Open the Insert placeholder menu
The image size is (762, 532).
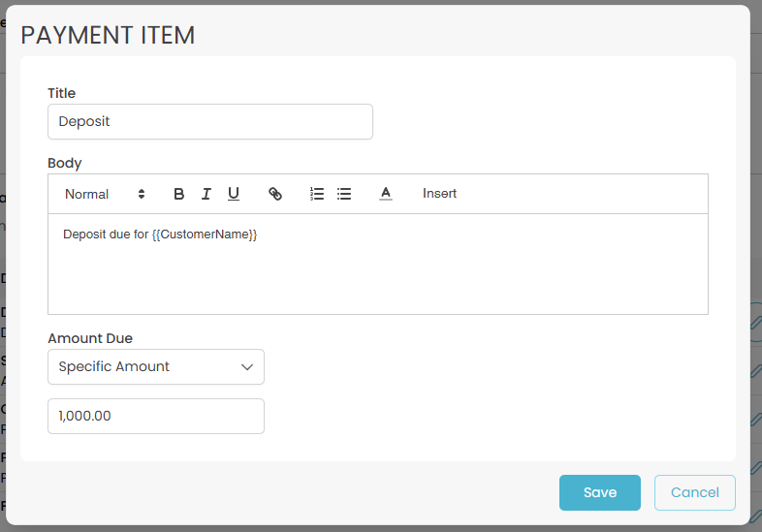pos(439,194)
